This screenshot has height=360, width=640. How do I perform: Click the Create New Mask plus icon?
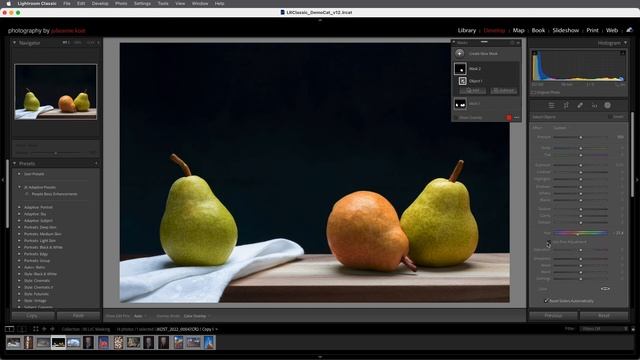point(460,53)
